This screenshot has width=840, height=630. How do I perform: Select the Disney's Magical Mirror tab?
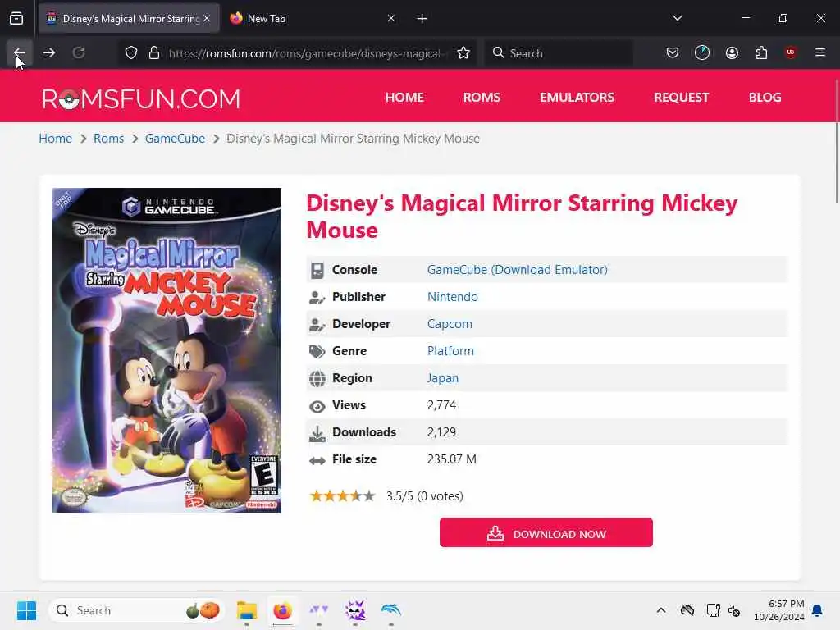(129, 18)
